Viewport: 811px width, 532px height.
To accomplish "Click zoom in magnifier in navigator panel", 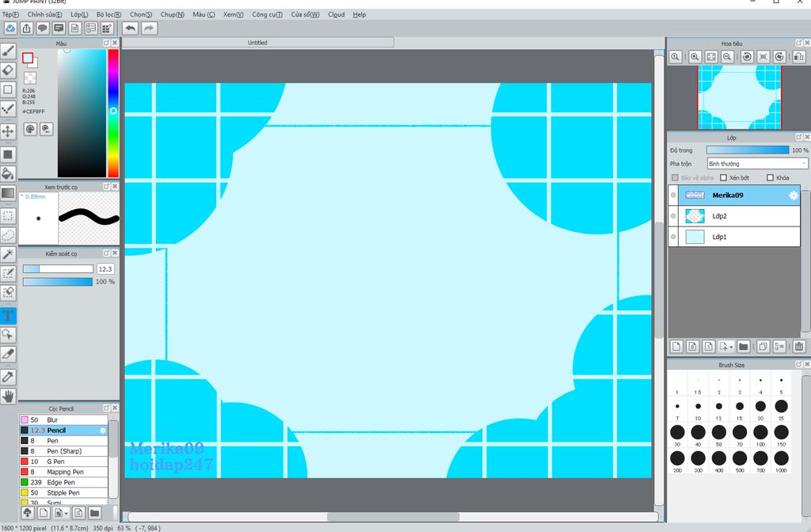I will point(695,57).
